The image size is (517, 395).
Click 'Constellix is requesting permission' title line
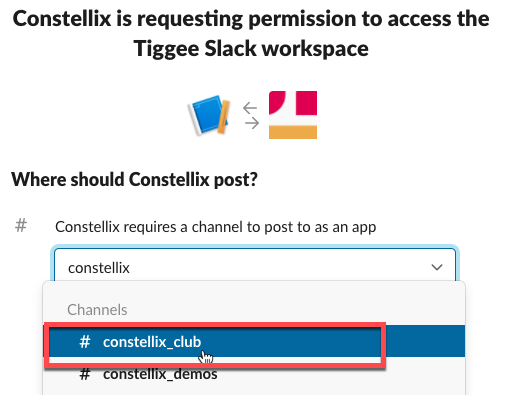click(251, 19)
